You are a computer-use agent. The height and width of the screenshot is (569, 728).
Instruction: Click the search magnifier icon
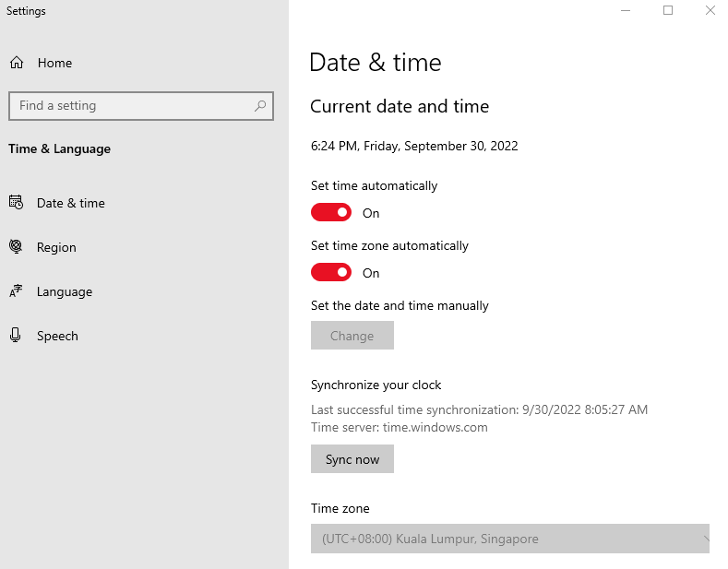pos(260,106)
